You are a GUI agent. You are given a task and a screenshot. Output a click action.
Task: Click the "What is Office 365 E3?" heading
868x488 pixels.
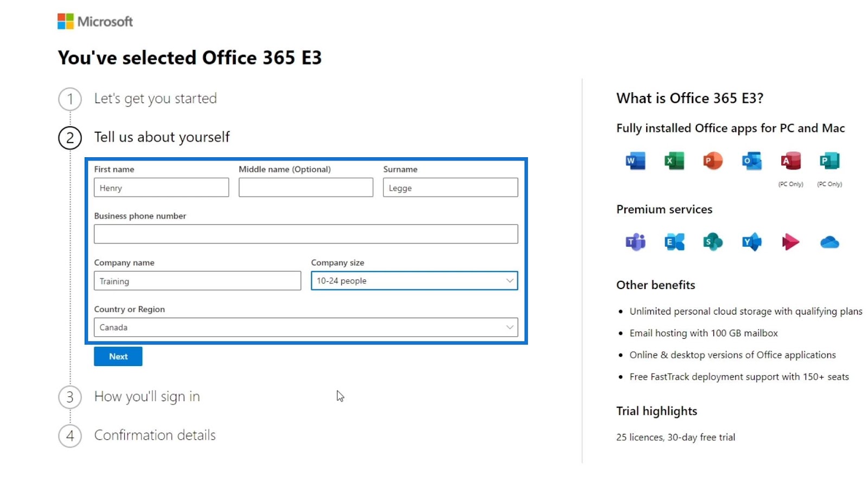tap(690, 98)
